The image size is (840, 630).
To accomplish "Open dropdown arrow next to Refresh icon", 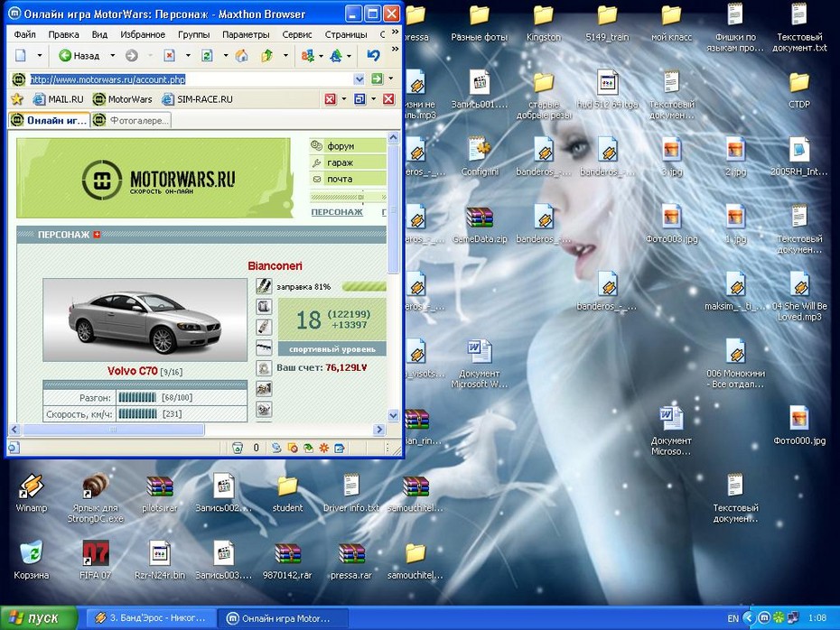I will (226, 55).
